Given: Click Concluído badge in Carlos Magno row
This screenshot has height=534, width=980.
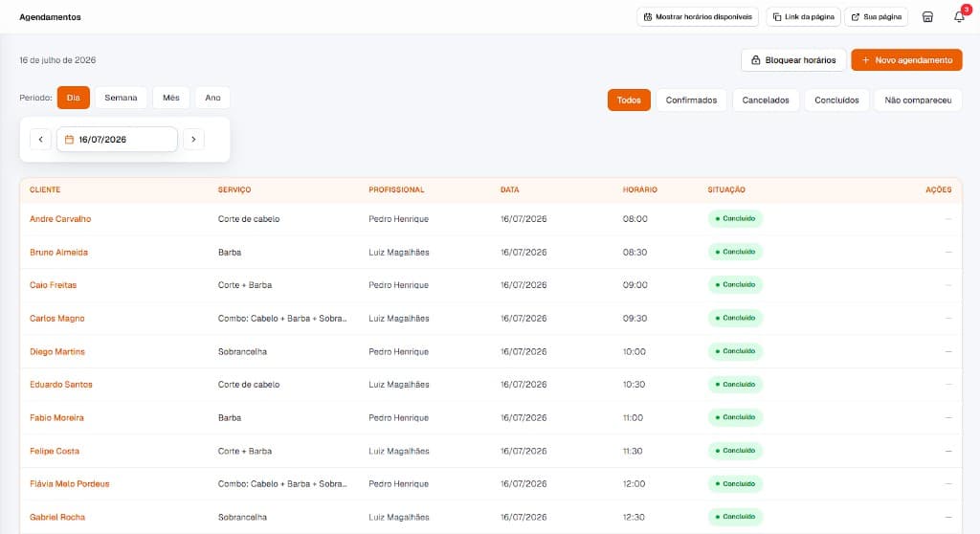Looking at the screenshot, I should tap(735, 319).
